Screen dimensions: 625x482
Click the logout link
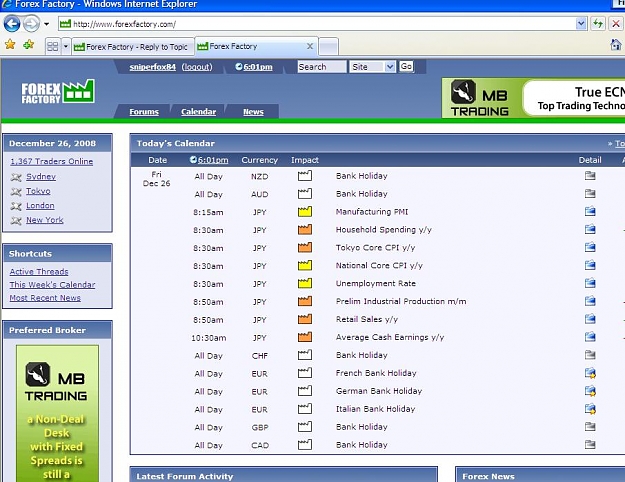click(x=197, y=67)
